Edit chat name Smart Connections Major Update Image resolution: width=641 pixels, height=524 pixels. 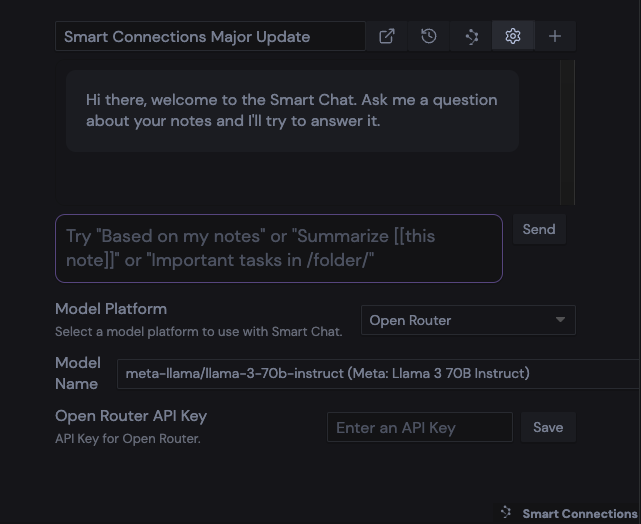click(210, 36)
